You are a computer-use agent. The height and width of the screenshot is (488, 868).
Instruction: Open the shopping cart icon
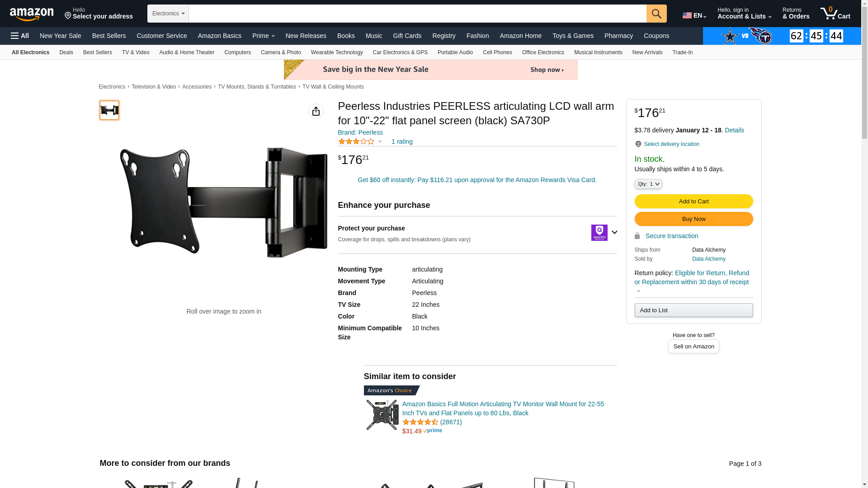click(x=835, y=14)
